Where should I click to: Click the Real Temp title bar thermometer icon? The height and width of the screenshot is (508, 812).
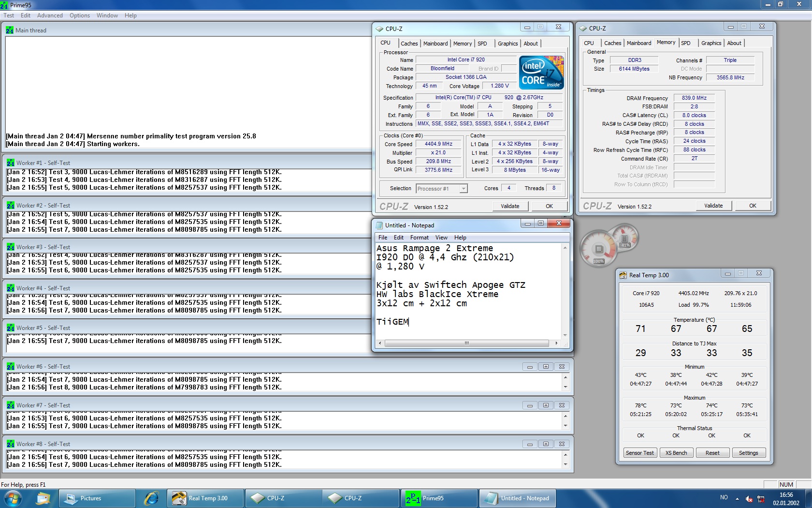point(623,275)
